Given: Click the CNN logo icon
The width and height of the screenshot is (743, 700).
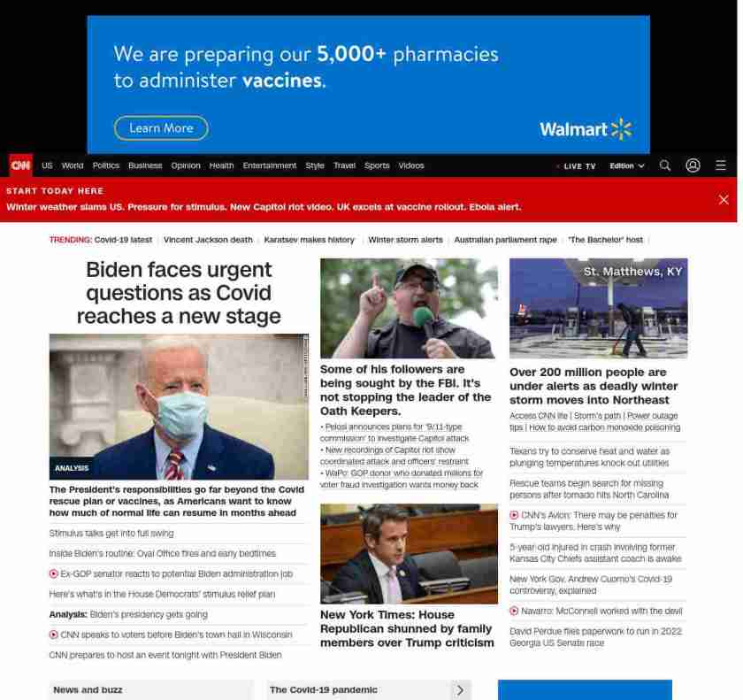Looking at the screenshot, I should coord(20,165).
